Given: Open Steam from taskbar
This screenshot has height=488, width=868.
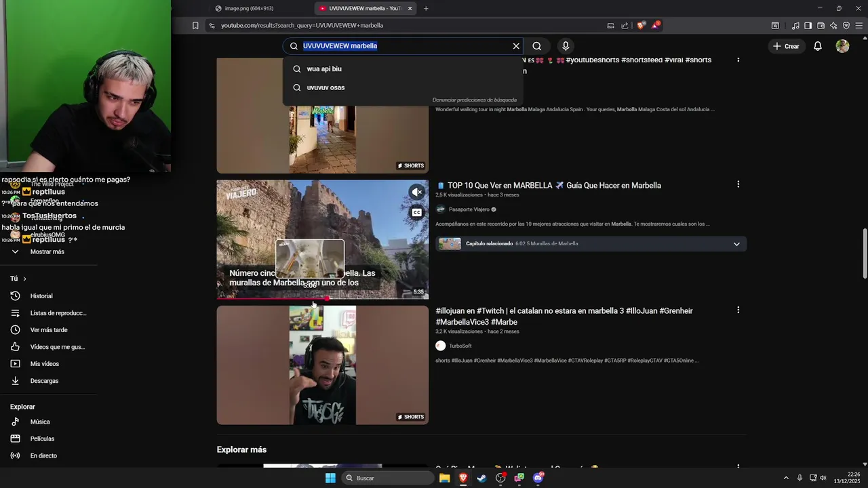Looking at the screenshot, I should point(481,478).
